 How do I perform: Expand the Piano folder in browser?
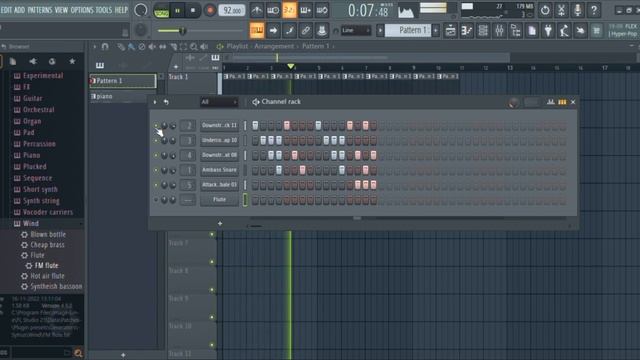31,155
